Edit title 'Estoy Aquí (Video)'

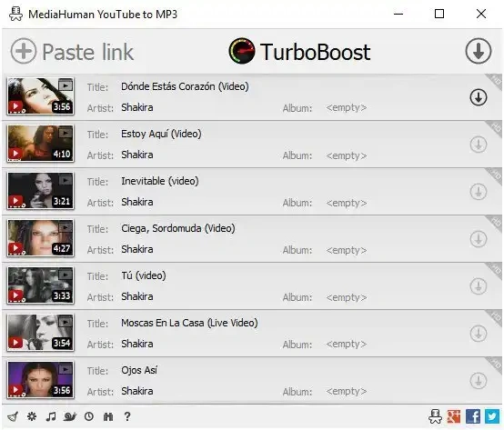click(161, 134)
